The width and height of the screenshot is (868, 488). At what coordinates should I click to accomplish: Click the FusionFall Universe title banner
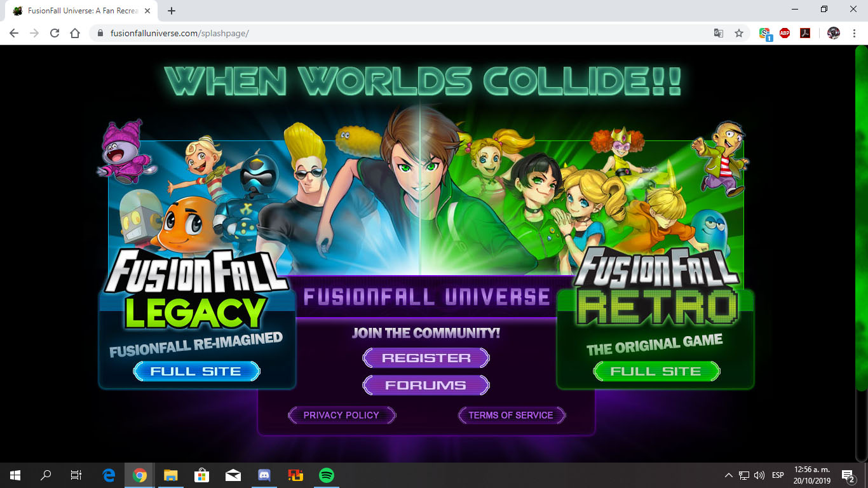click(x=426, y=297)
